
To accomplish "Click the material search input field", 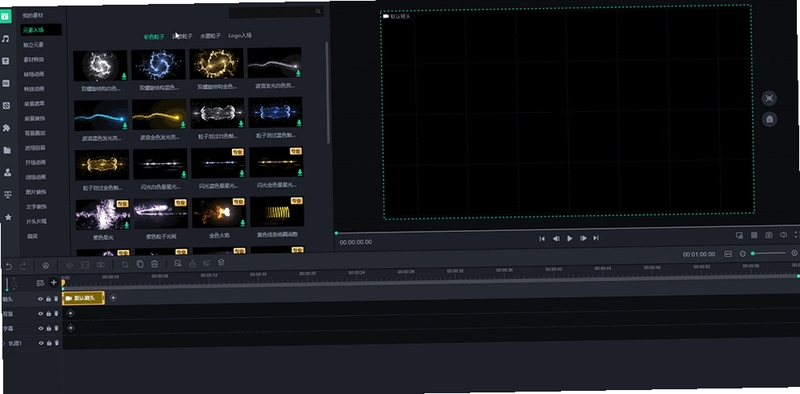I will (x=276, y=12).
